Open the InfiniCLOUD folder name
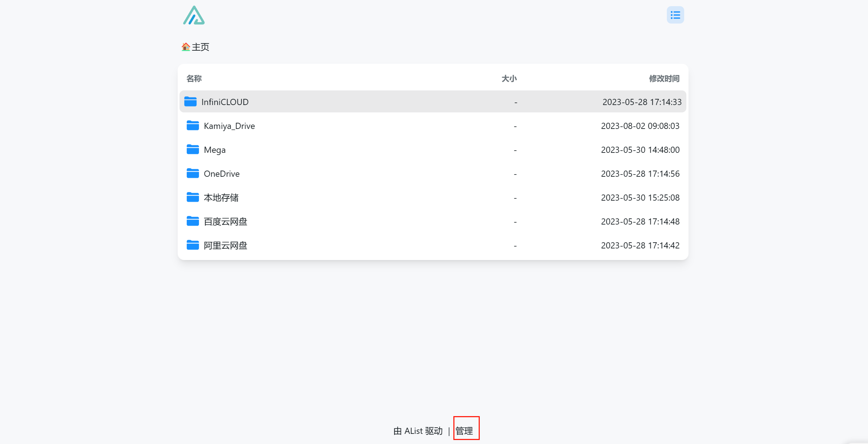Viewport: 868px width, 444px height. [x=225, y=102]
